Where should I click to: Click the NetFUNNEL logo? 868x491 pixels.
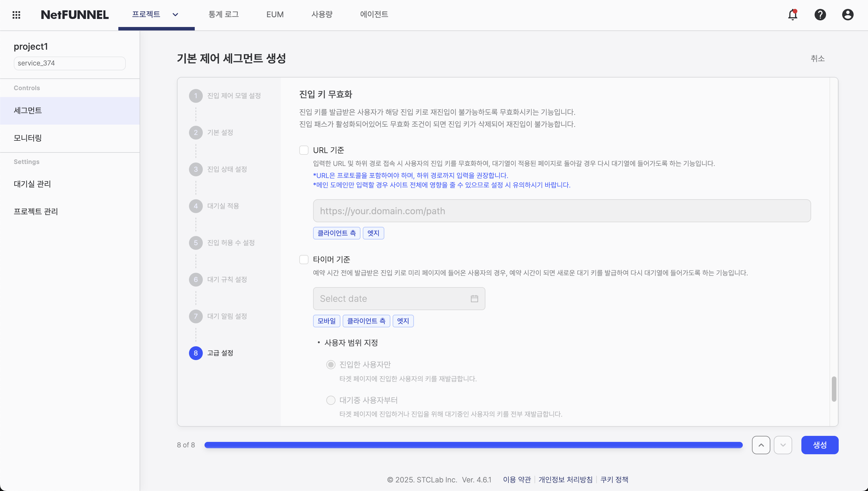click(74, 15)
